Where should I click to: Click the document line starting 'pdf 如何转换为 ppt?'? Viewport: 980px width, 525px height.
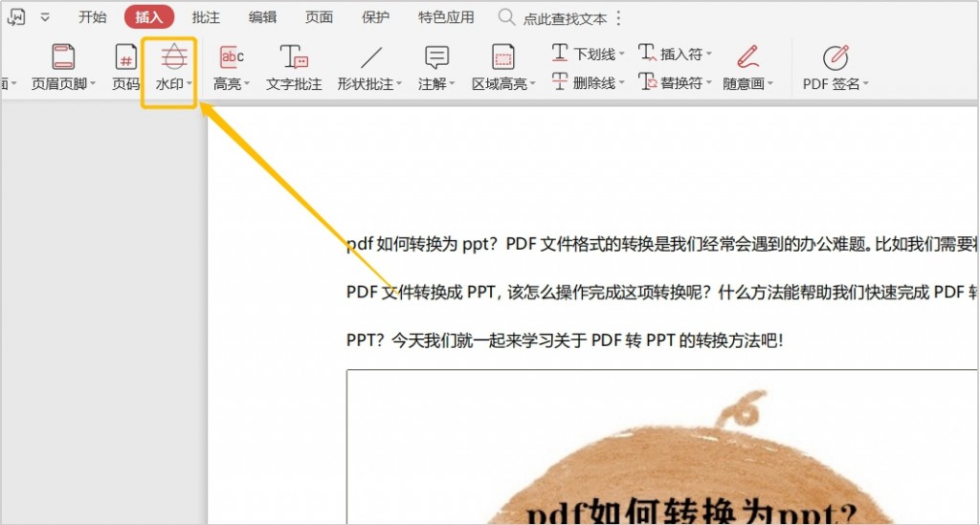(x=662, y=244)
